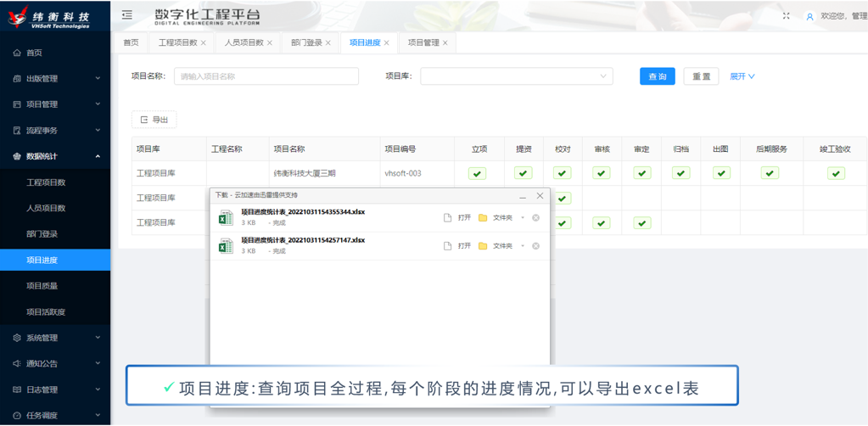The image size is (868, 426).
Task: Click the user avatar icon in header
Action: 809,16
